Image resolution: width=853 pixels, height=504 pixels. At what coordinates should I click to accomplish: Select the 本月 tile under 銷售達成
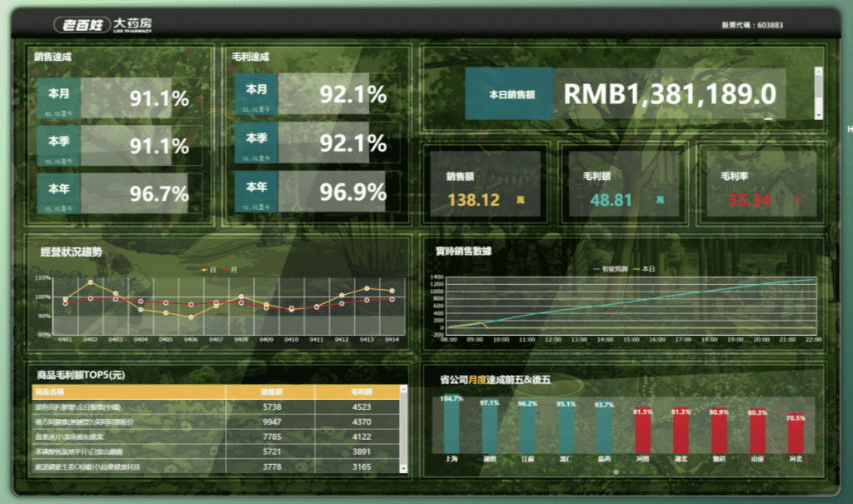(59, 97)
